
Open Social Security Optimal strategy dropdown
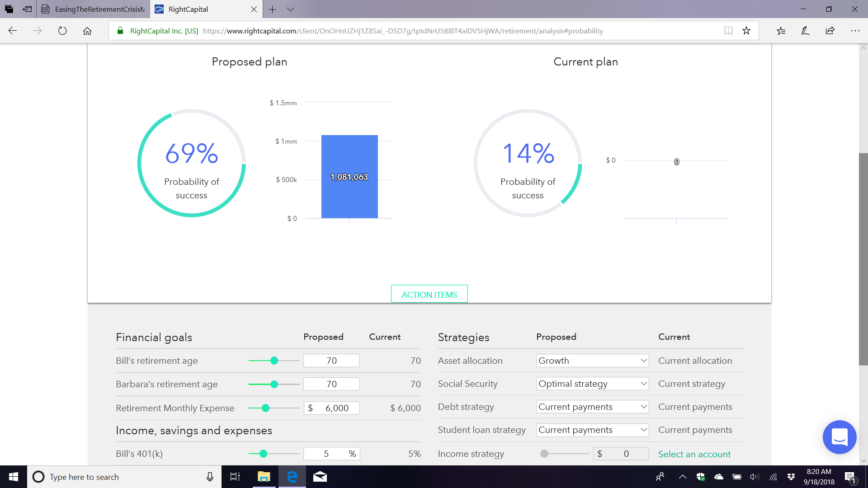592,384
